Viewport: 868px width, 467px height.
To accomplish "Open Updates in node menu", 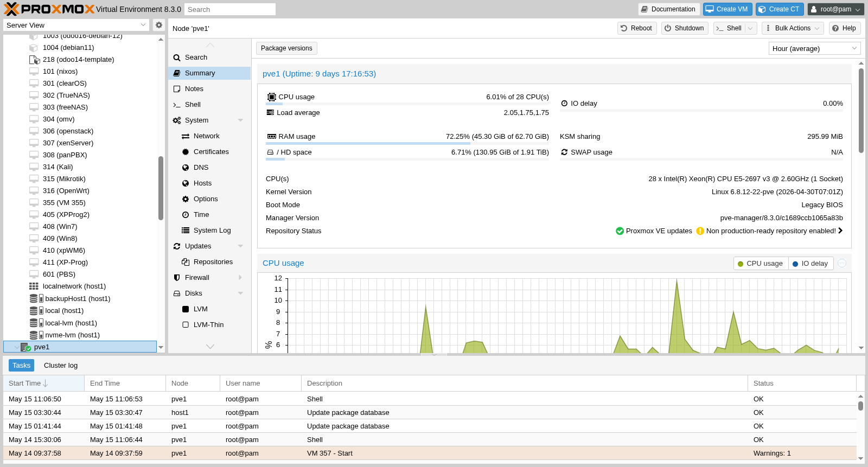I will click(x=209, y=246).
